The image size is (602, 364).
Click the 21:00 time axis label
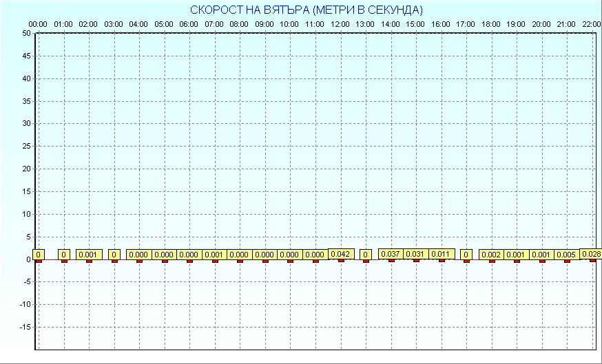click(x=566, y=24)
